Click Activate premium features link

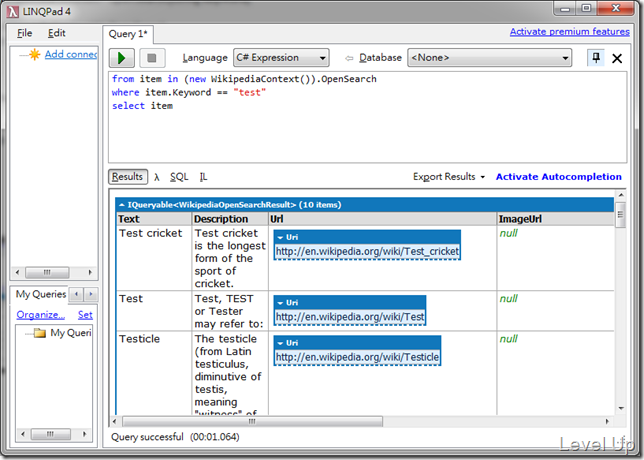[x=569, y=32]
